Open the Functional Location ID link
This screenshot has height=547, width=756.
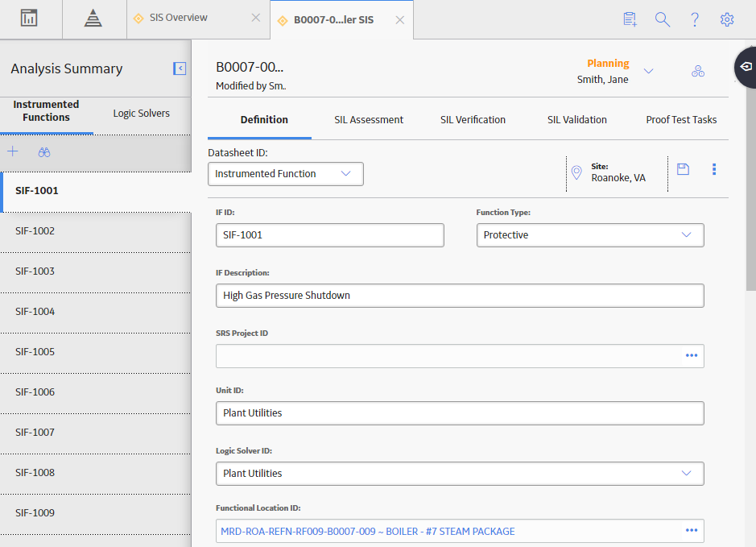click(368, 531)
